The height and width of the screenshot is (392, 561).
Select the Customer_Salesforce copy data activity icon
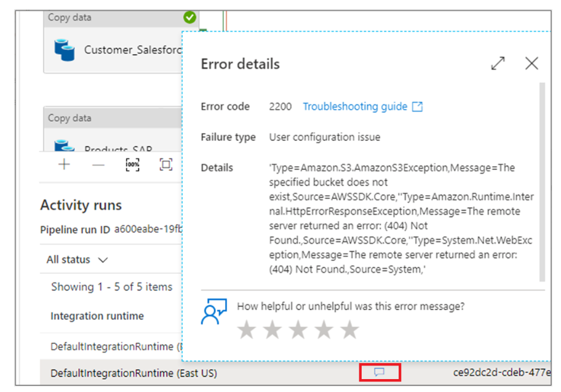pyautogui.click(x=63, y=49)
